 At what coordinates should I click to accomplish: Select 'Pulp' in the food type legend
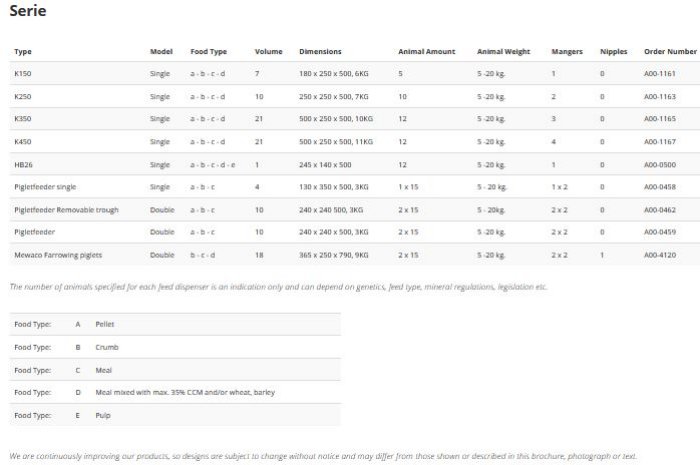pyautogui.click(x=103, y=414)
